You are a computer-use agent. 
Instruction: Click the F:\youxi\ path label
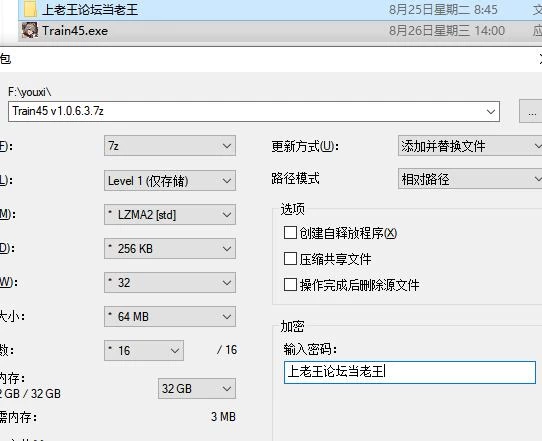click(29, 92)
